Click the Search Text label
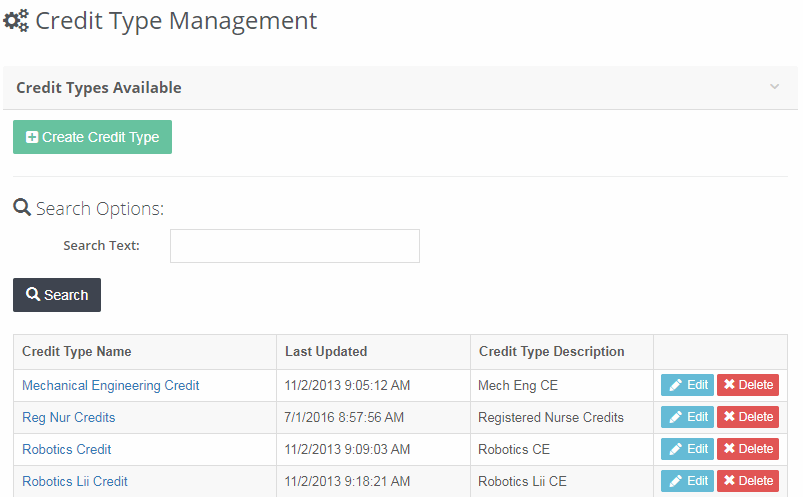This screenshot has width=803, height=497. (x=101, y=245)
